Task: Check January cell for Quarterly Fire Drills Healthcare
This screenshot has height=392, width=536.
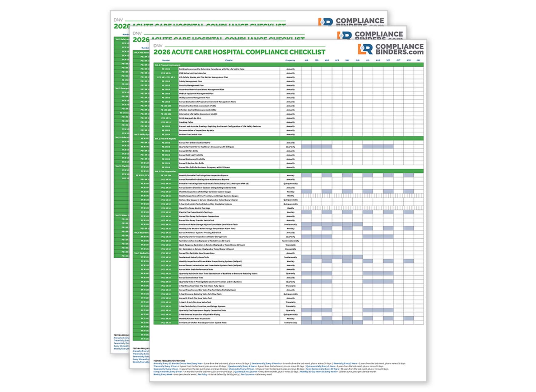Action: 306,147
